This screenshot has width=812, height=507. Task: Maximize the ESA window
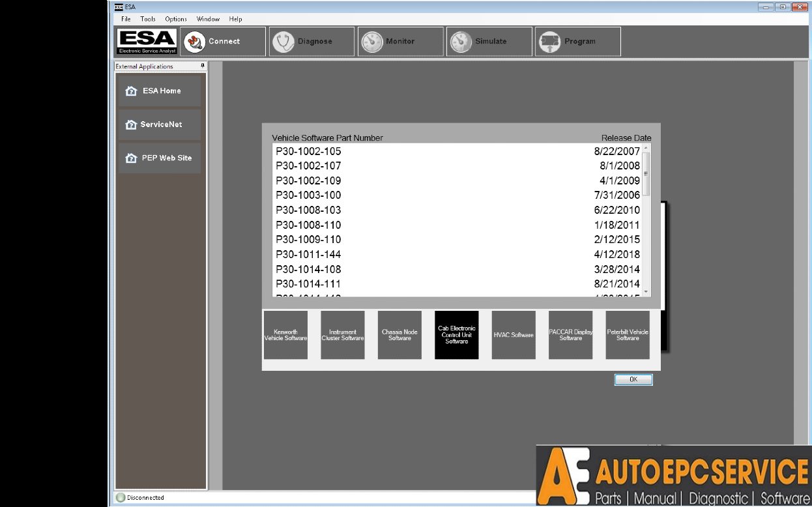point(783,7)
